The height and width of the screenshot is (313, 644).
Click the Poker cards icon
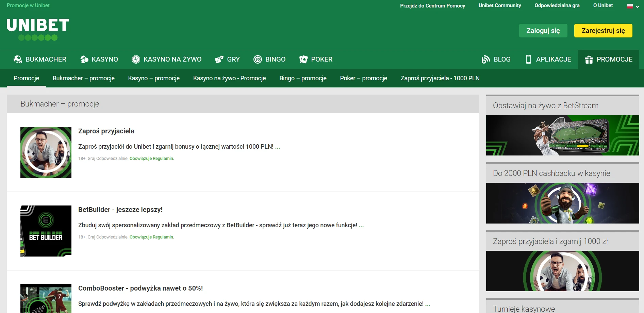(x=303, y=60)
